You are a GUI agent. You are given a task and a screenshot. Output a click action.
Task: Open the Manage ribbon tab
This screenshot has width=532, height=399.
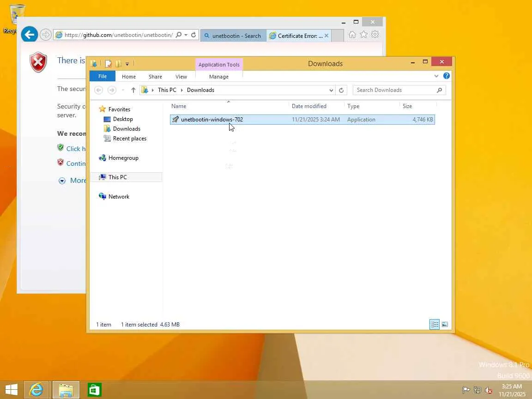click(219, 77)
